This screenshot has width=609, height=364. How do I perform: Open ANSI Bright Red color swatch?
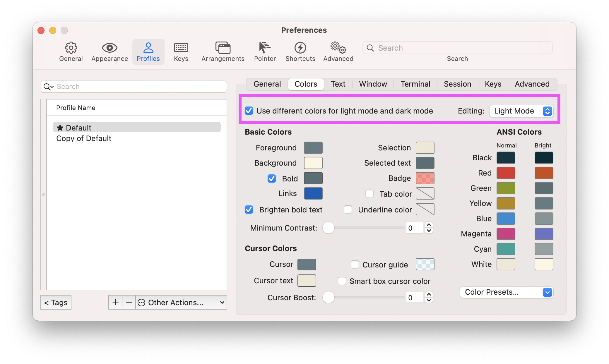point(544,173)
